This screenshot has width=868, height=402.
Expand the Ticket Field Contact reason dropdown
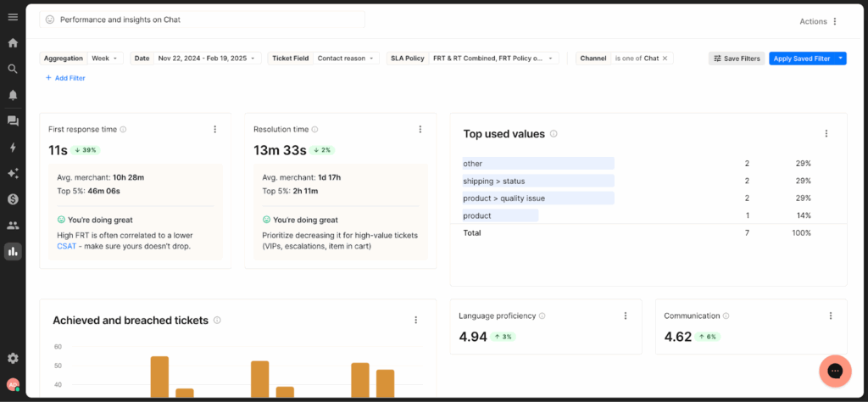tap(347, 59)
